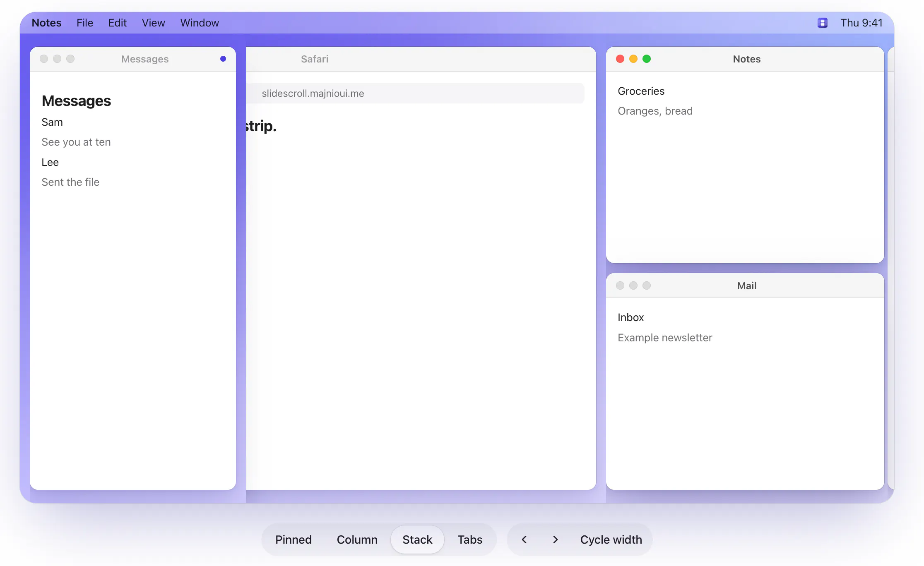The image size is (924, 566).
Task: Click the Messages heading in Messages window
Action: (x=76, y=101)
